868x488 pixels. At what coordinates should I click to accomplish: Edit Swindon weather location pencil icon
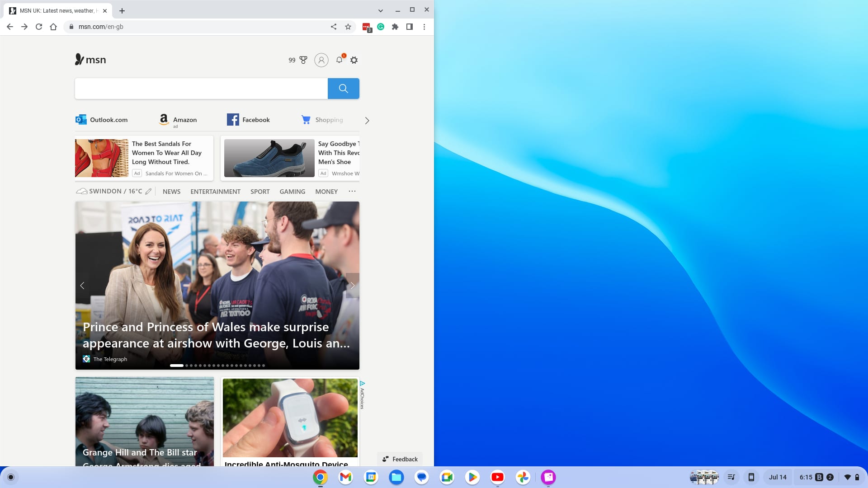[x=148, y=192]
